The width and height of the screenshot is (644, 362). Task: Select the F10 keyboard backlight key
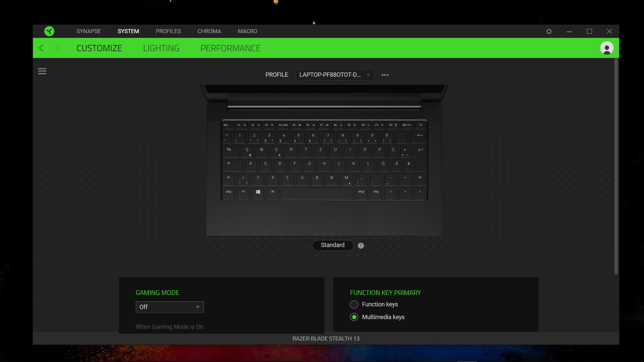point(366,125)
